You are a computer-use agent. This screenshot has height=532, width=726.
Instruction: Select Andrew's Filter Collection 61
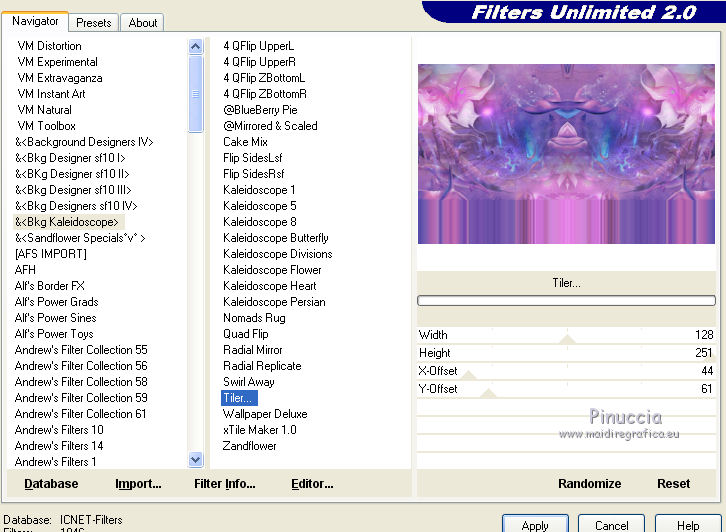pyautogui.click(x=80, y=413)
